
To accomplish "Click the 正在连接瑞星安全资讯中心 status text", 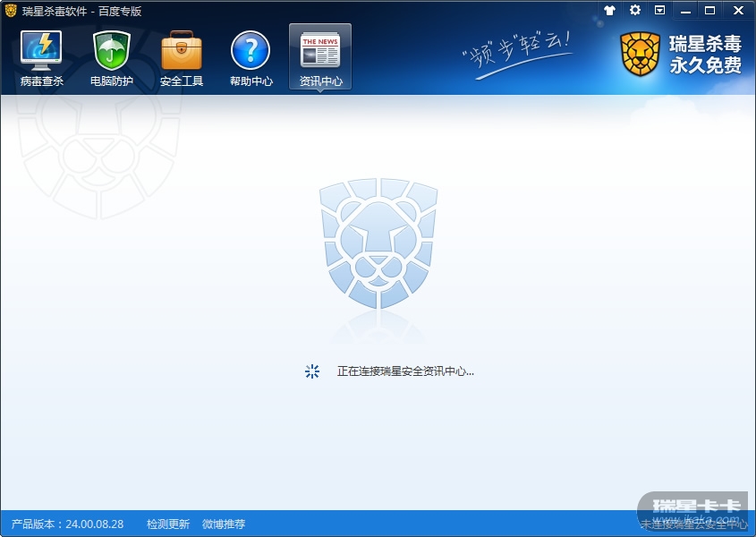I will point(405,371).
